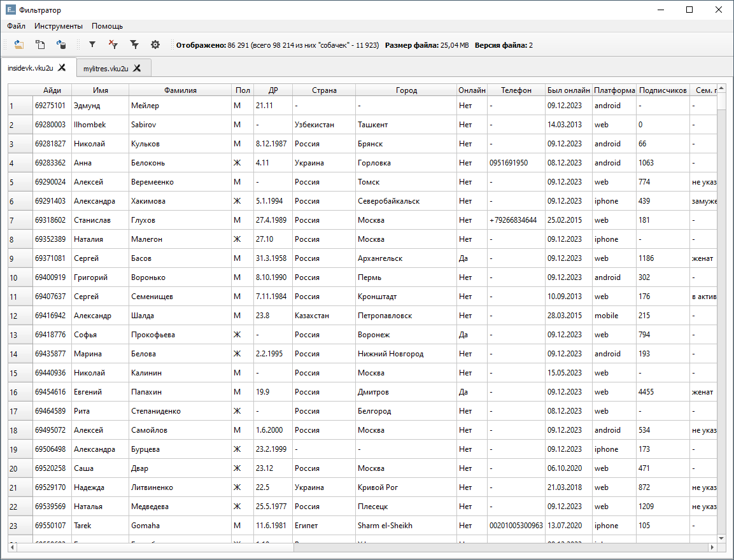Select the platform cell mobile
Viewport: 734px width, 560px height.
click(x=614, y=316)
